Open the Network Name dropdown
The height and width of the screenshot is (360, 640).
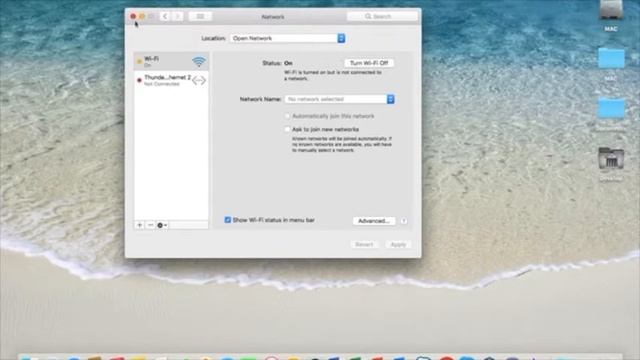point(340,99)
